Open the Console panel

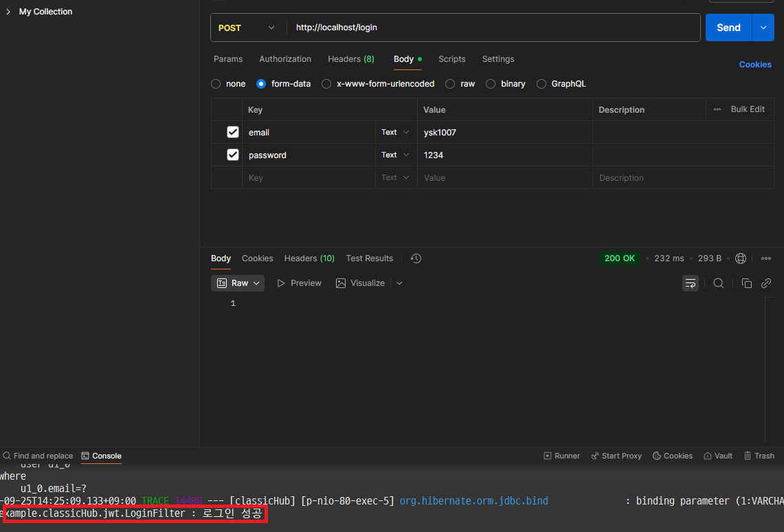102,456
